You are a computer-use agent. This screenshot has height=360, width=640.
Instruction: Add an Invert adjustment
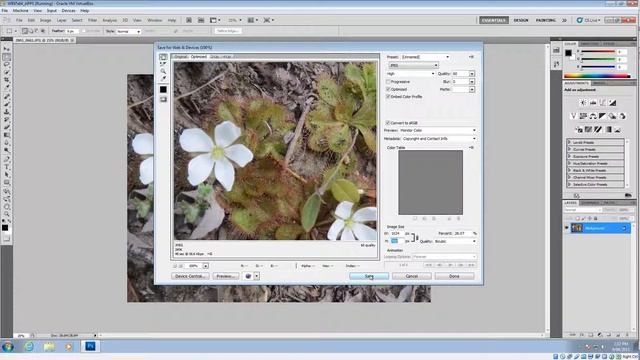(579, 129)
